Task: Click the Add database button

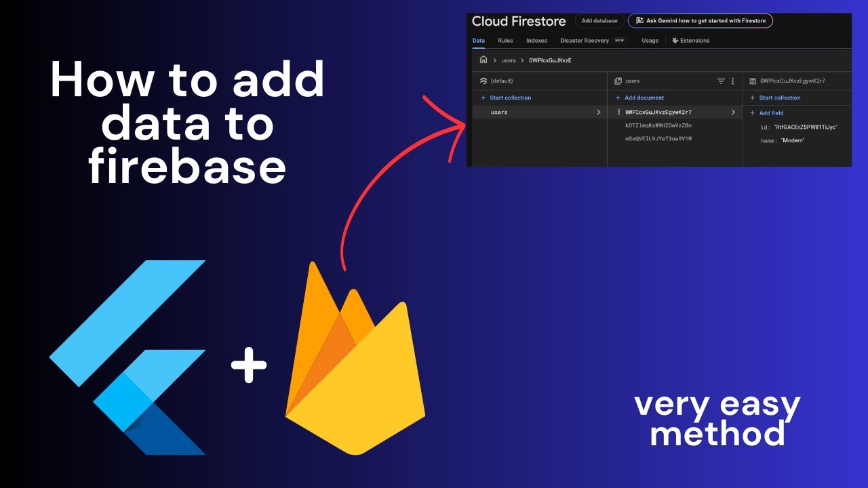Action: click(599, 21)
